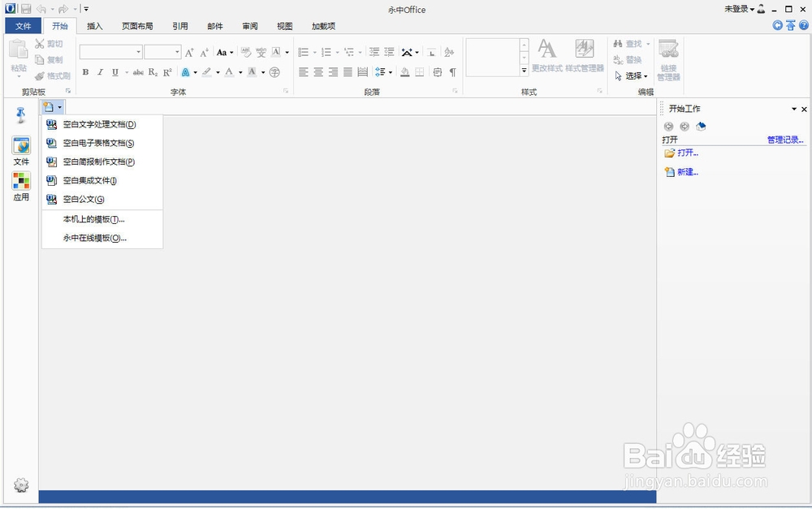The height and width of the screenshot is (509, 812).
Task: Click the show paragraph marks ¶ icon
Action: point(452,72)
